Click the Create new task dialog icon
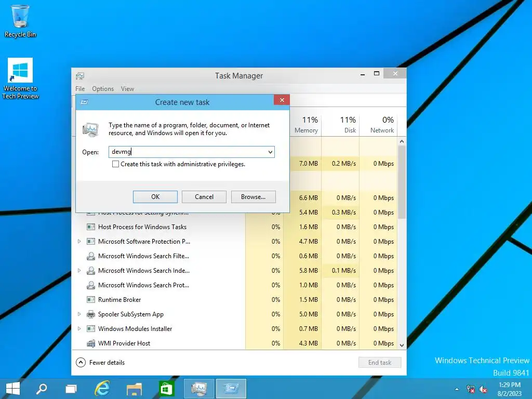The image size is (532, 399). [85, 102]
